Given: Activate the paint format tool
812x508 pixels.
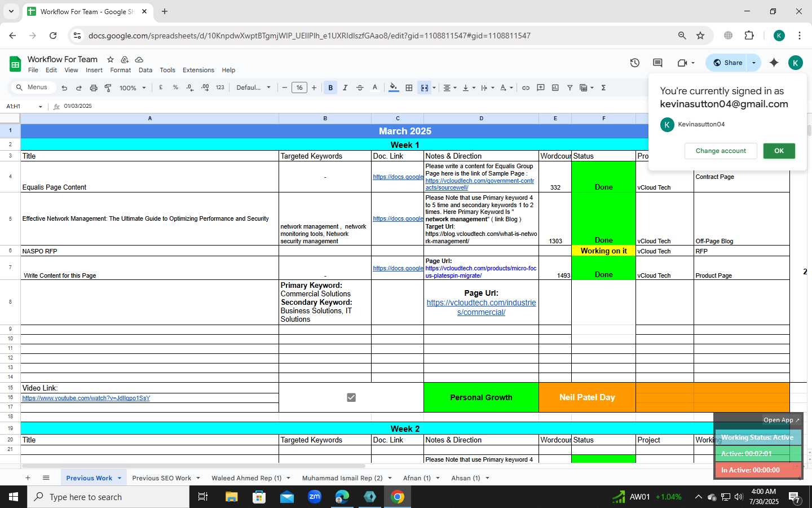Looking at the screenshot, I should click(x=108, y=87).
